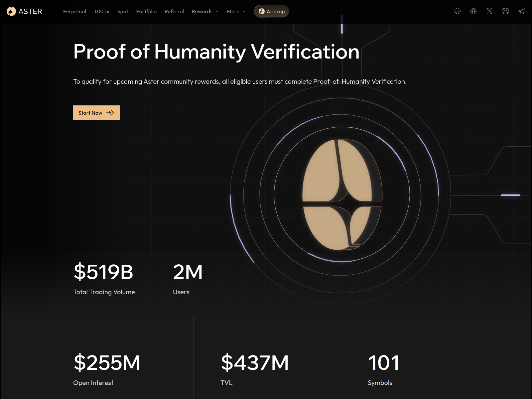
Task: Expand the More dropdown menu
Action: point(236,11)
